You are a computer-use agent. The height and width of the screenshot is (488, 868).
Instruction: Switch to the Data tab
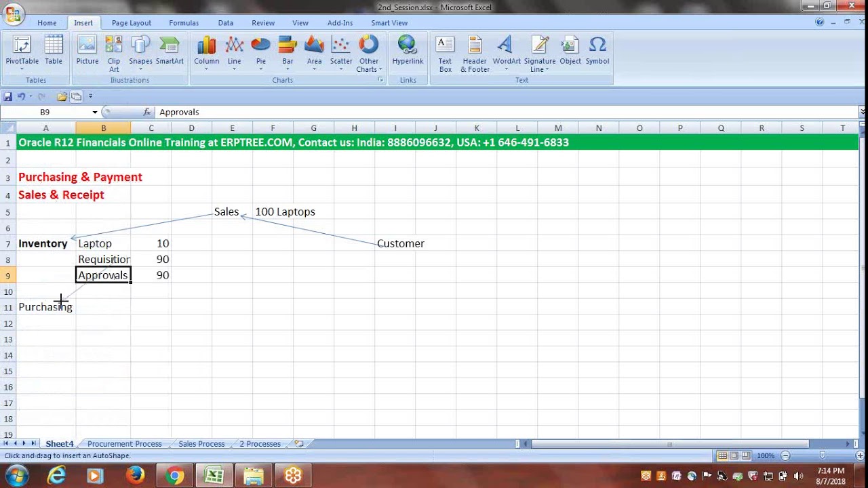(226, 23)
